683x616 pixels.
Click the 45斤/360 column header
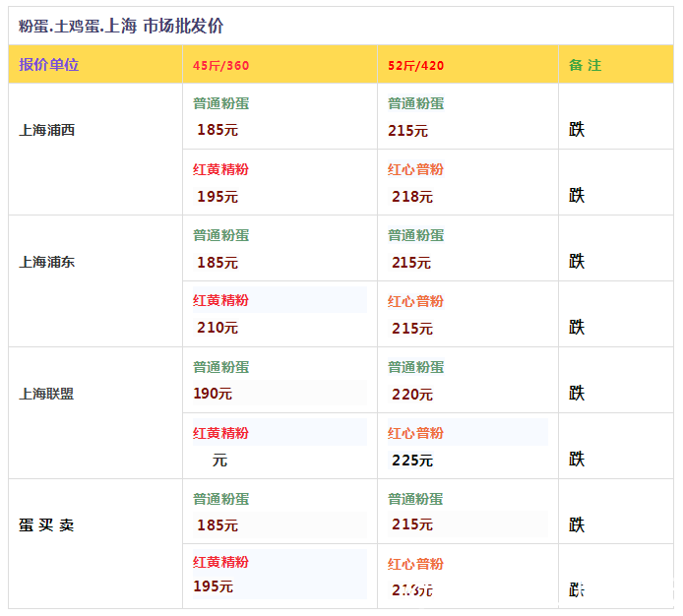tap(220, 66)
